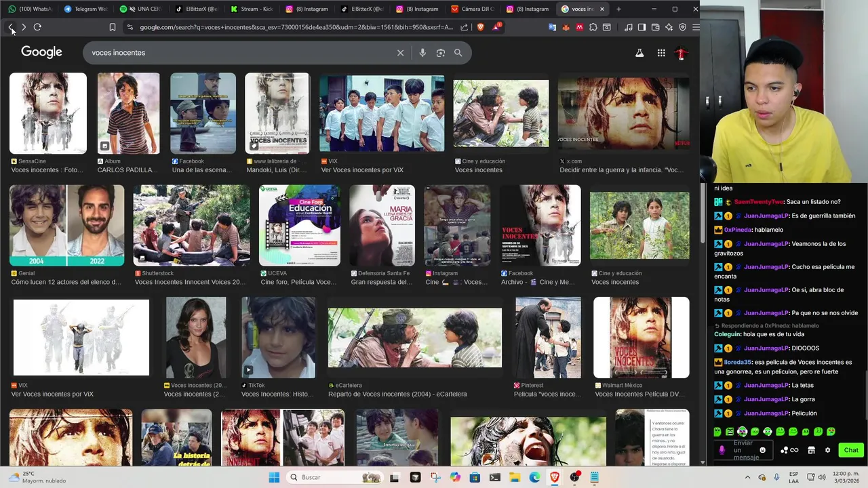
Task: Go back with the browser back arrow
Action: pos(11,27)
